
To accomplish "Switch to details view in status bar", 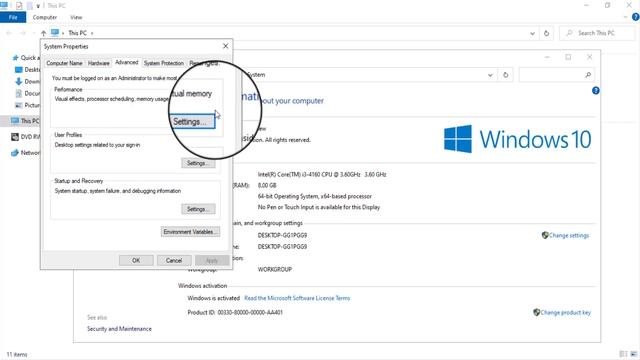I will tap(623, 354).
